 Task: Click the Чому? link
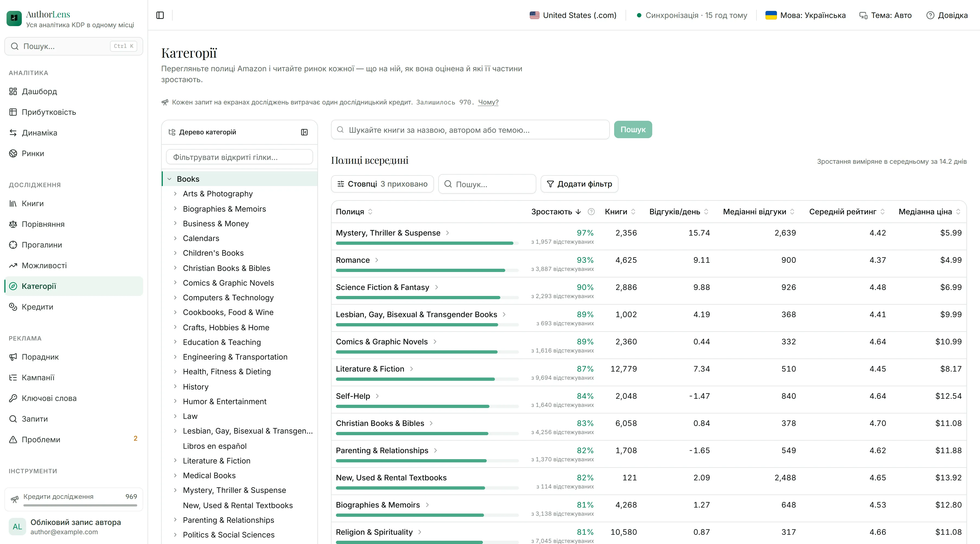pos(488,102)
